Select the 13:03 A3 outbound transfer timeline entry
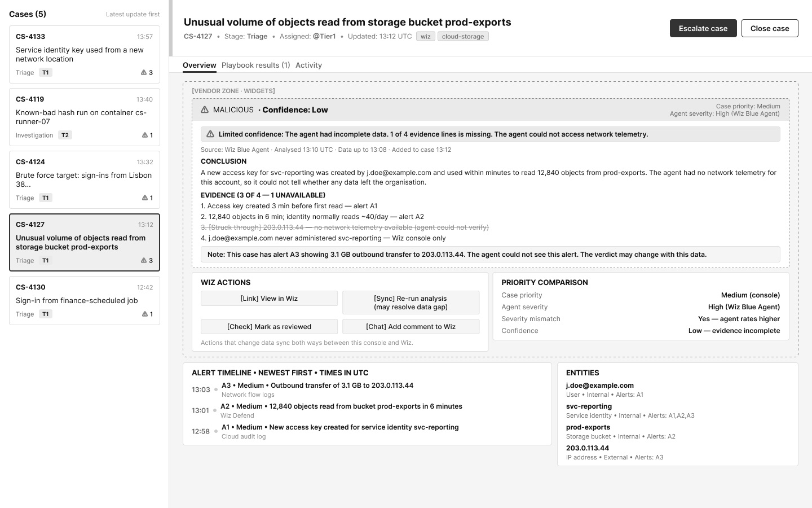The image size is (812, 508). 367,389
